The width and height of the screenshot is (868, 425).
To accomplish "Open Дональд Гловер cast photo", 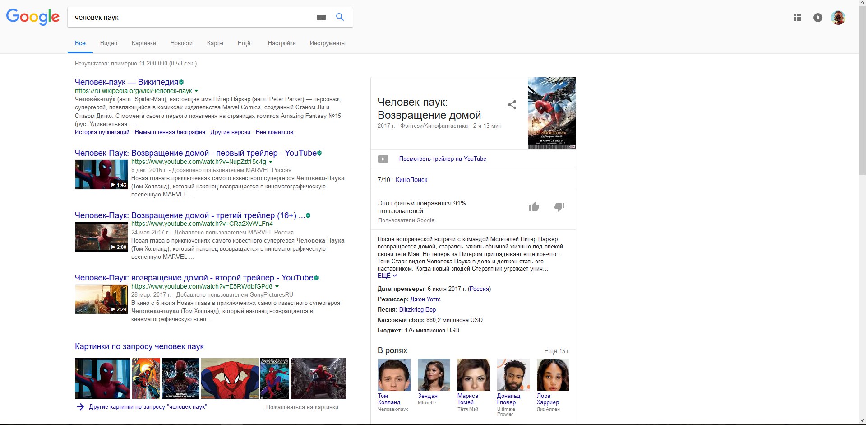I will (x=513, y=375).
